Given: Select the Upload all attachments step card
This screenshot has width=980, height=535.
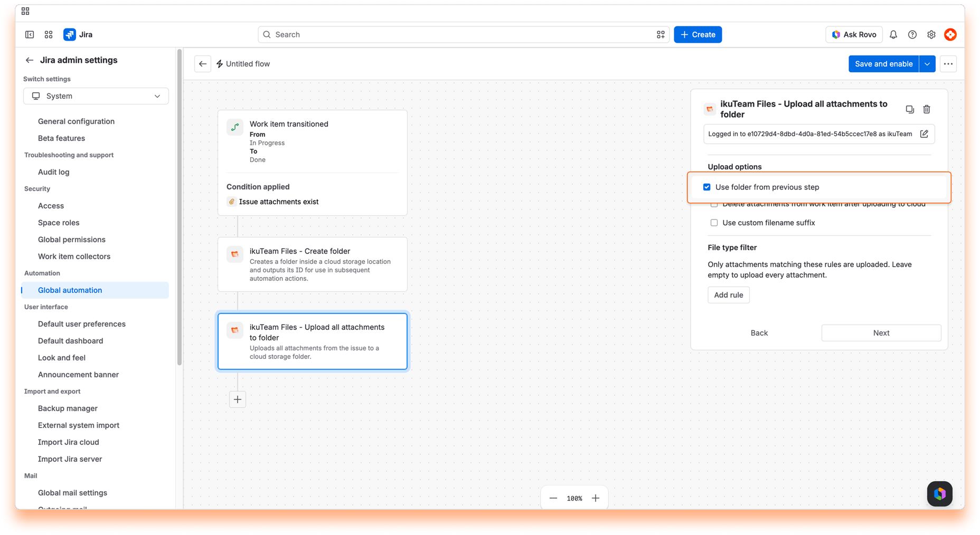Looking at the screenshot, I should click(313, 341).
